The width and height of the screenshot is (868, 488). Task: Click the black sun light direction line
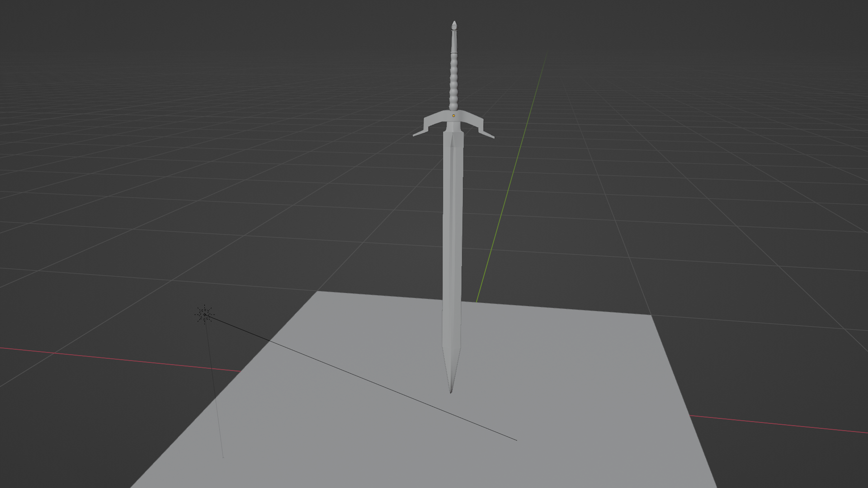(362, 379)
